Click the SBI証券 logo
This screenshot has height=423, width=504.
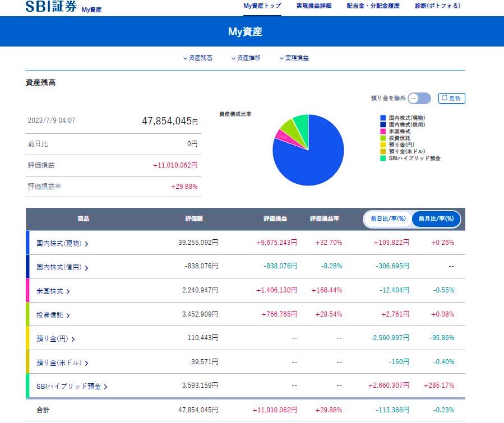(51, 7)
